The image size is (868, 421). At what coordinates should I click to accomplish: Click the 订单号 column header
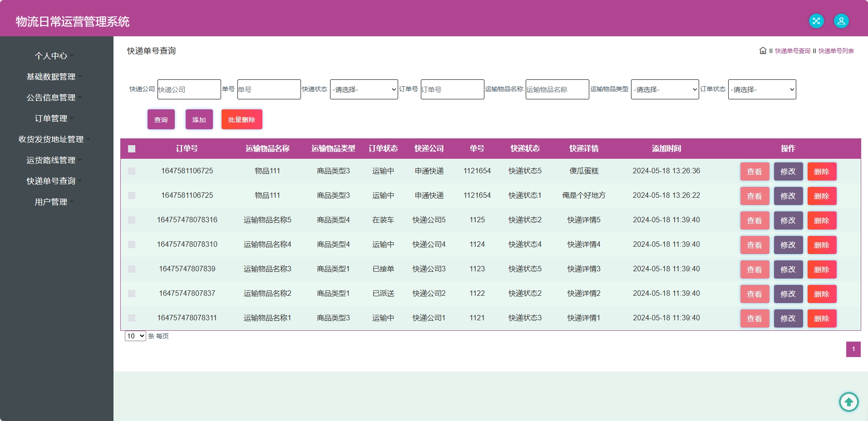[187, 148]
